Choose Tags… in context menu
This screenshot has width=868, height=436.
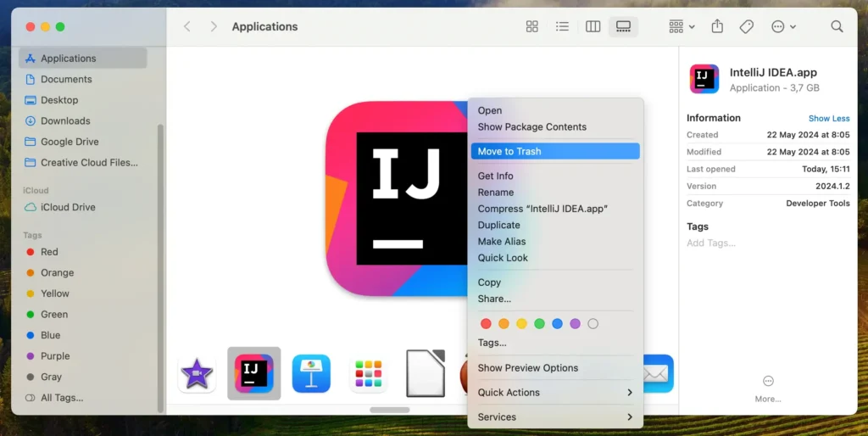pyautogui.click(x=555, y=343)
